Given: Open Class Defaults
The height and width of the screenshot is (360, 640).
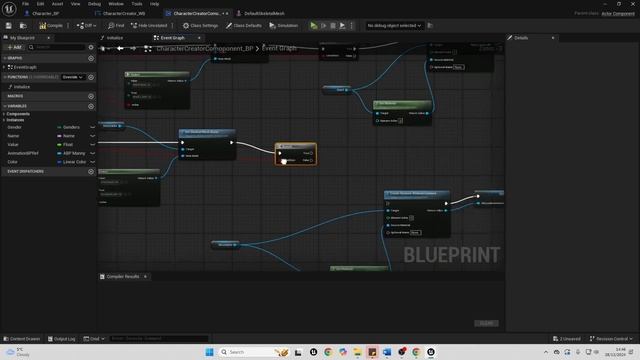Looking at the screenshot, I should 244,26.
